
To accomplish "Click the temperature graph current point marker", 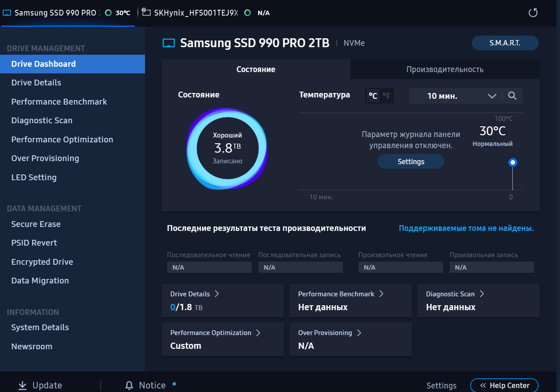I will tap(513, 163).
